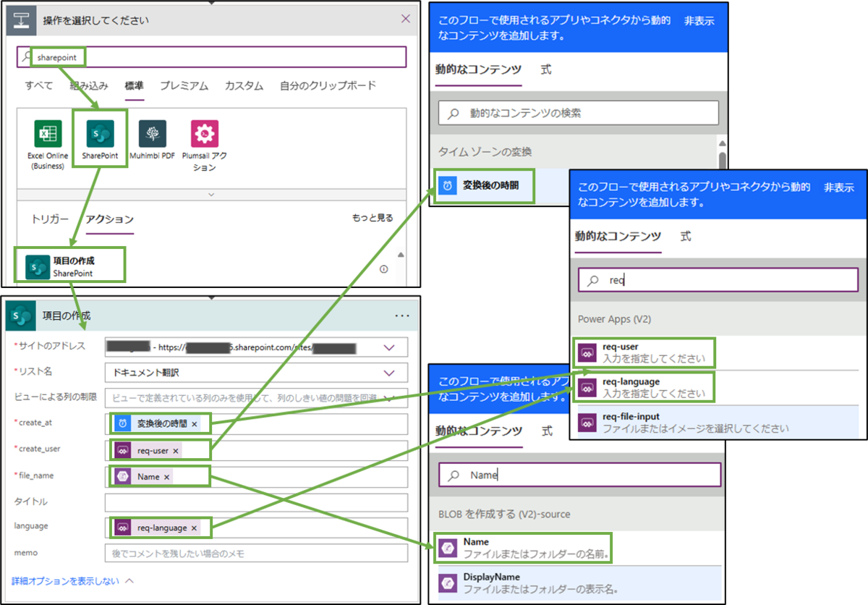
Task: Click the Name token in file_name
Action: (142, 477)
